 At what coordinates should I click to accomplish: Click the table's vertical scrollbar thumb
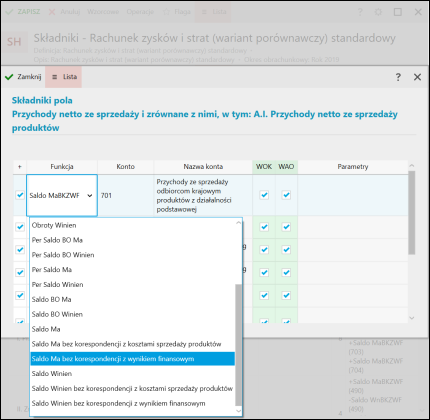click(x=412, y=213)
